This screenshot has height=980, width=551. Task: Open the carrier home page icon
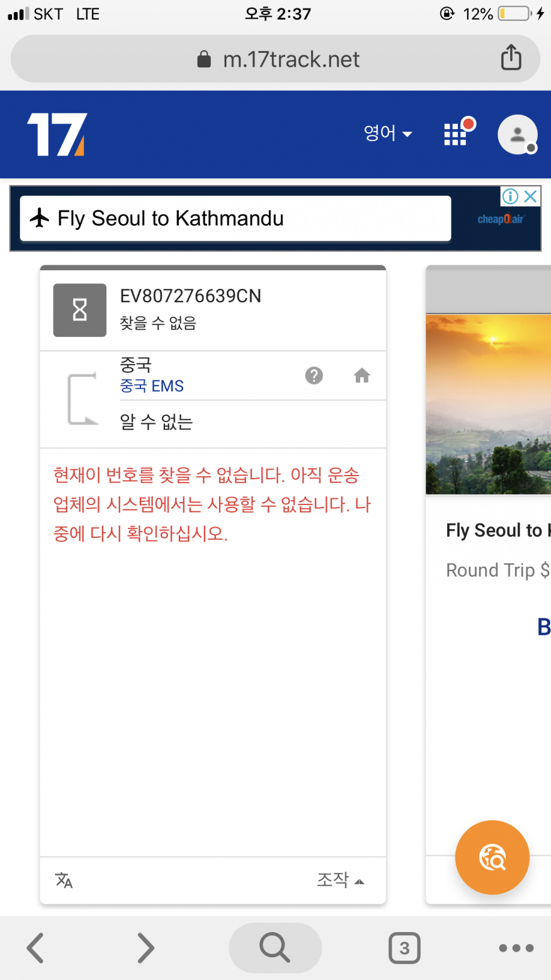click(x=361, y=376)
